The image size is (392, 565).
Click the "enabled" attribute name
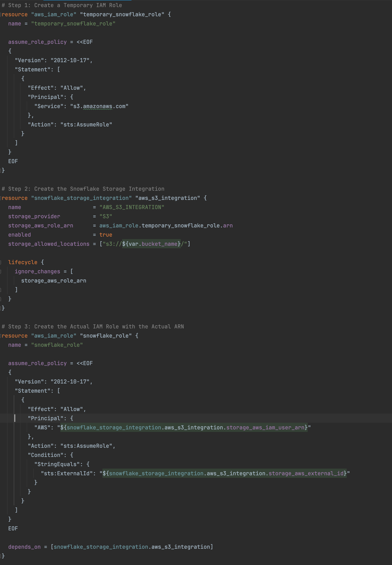19,235
